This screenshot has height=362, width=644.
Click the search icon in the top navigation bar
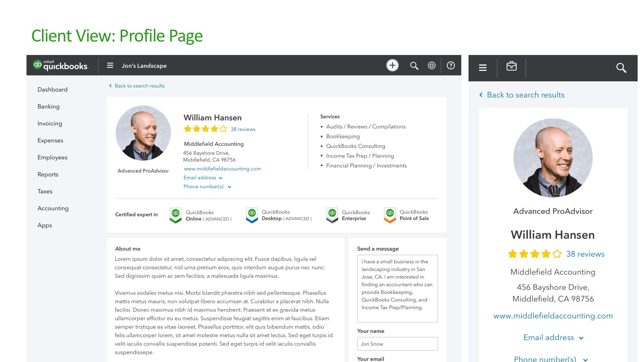tap(413, 65)
